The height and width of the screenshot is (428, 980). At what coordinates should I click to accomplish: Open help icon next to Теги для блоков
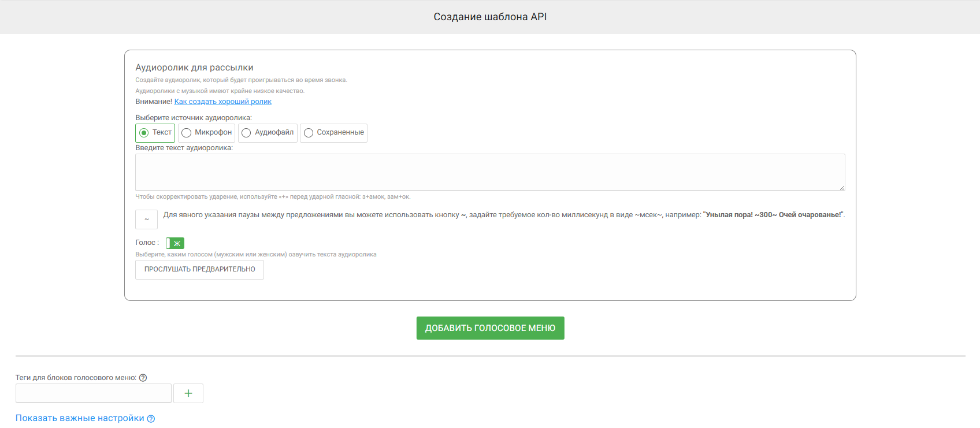pyautogui.click(x=143, y=378)
